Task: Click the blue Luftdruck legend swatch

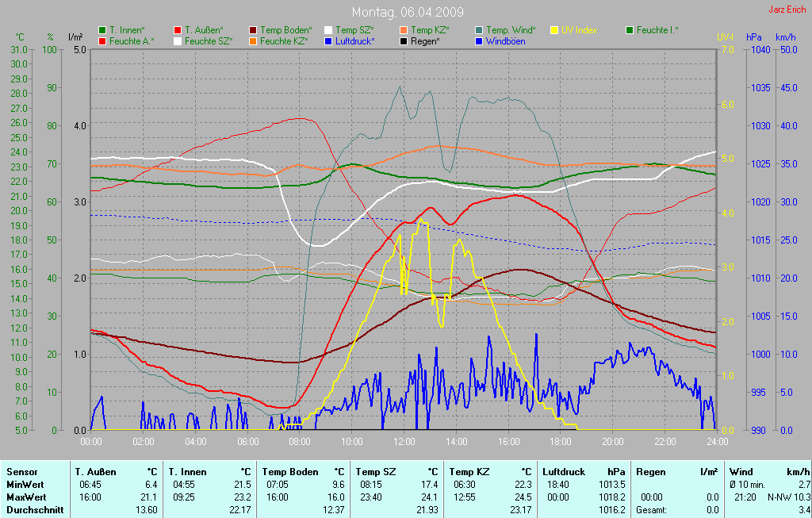Action: point(328,40)
